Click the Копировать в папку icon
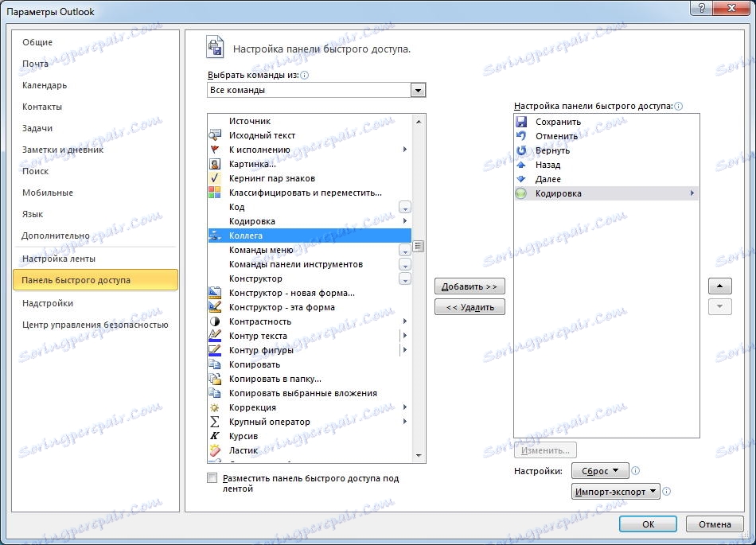This screenshot has width=756, height=545. pos(215,379)
